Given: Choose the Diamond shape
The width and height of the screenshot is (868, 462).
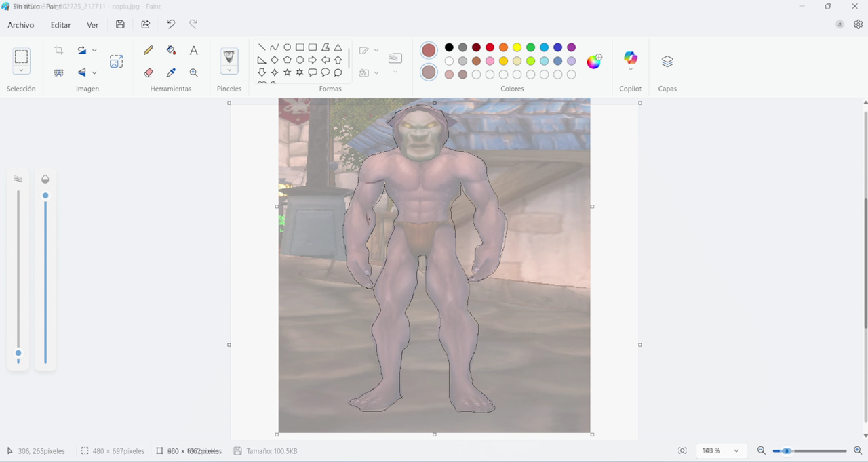Looking at the screenshot, I should pyautogui.click(x=275, y=60).
